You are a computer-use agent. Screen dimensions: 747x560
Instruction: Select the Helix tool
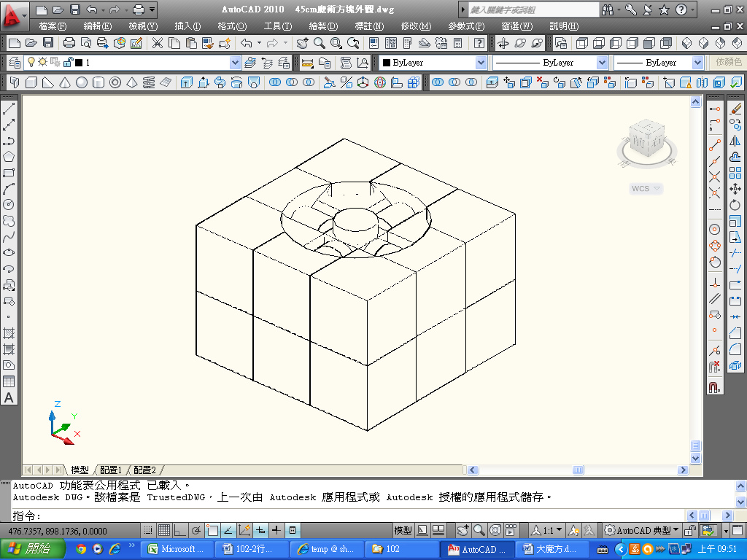(x=149, y=82)
